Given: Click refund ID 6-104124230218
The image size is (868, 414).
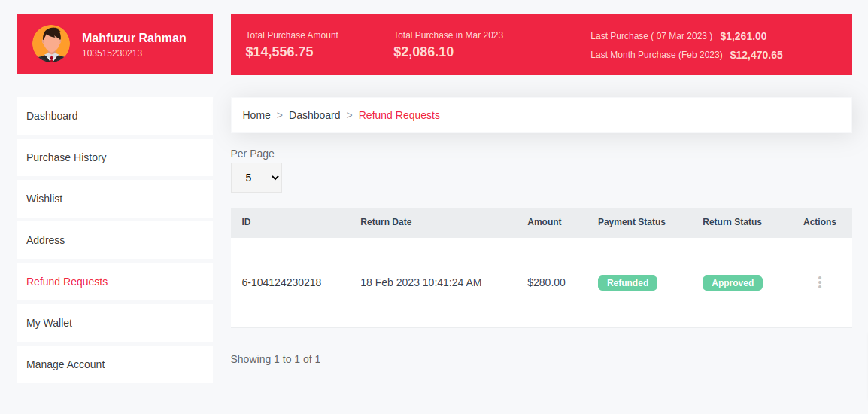Looking at the screenshot, I should (x=281, y=282).
